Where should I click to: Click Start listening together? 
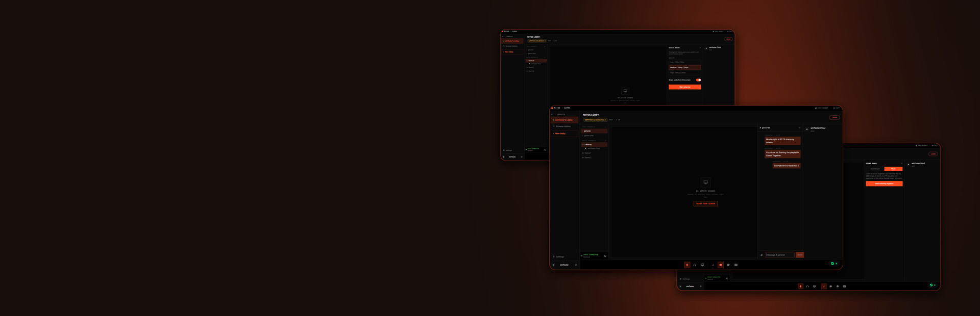884,183
